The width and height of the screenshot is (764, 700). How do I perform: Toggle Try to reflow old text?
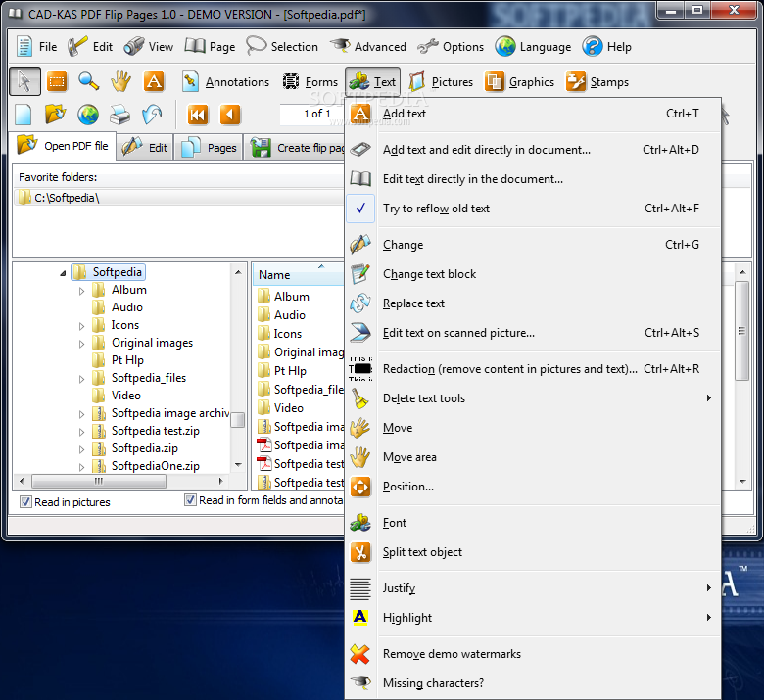pos(533,209)
